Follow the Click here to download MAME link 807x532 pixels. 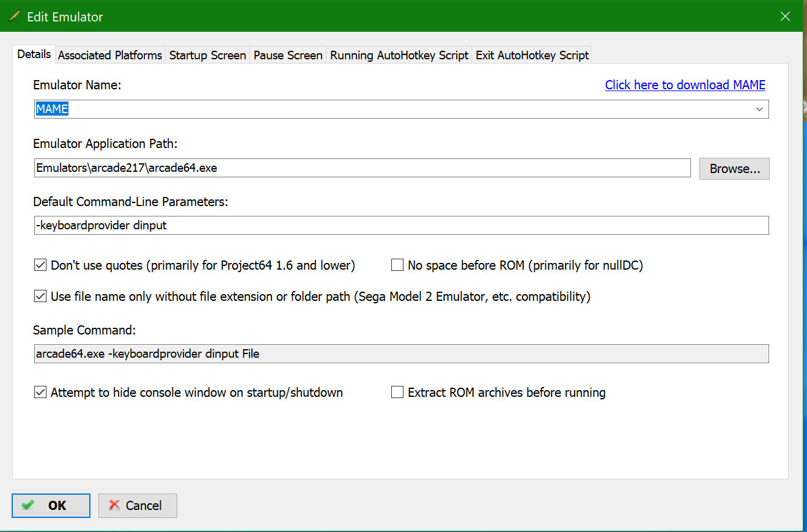point(685,85)
